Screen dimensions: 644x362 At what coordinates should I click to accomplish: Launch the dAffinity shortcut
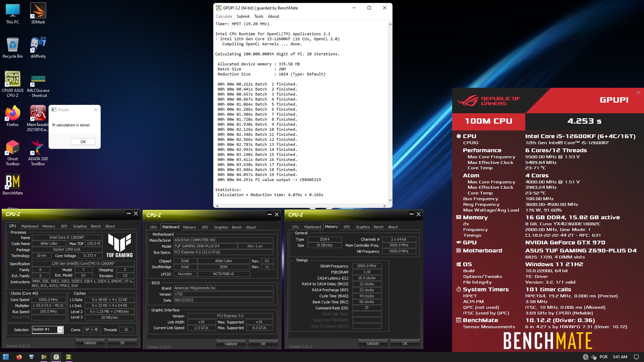[38, 48]
